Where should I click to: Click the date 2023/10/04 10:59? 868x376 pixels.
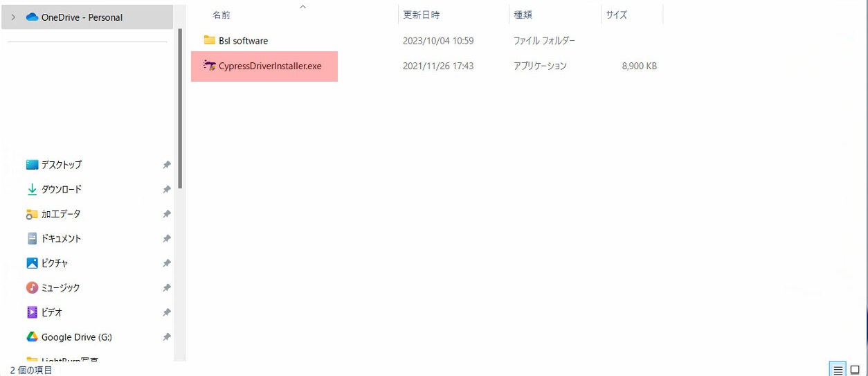pos(438,41)
